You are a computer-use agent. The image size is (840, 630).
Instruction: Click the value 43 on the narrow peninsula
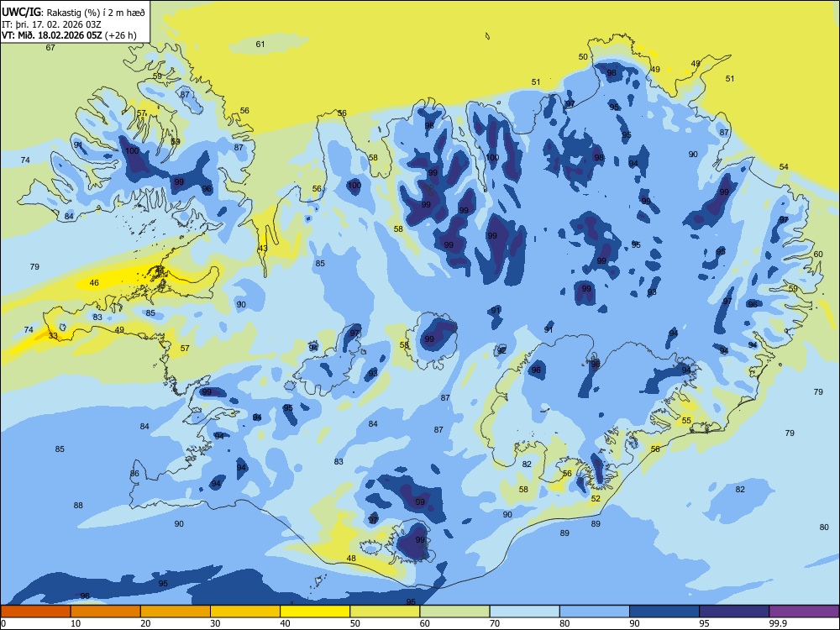pyautogui.click(x=262, y=249)
